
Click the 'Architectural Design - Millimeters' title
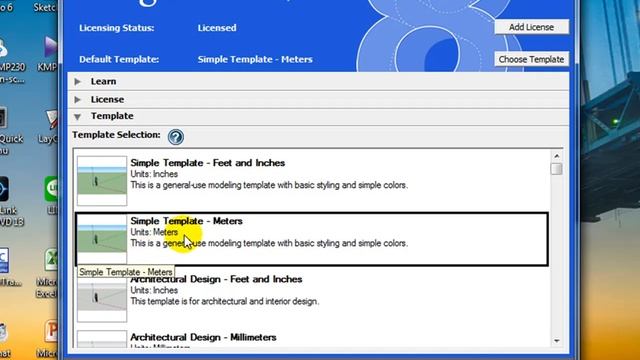coord(203,337)
